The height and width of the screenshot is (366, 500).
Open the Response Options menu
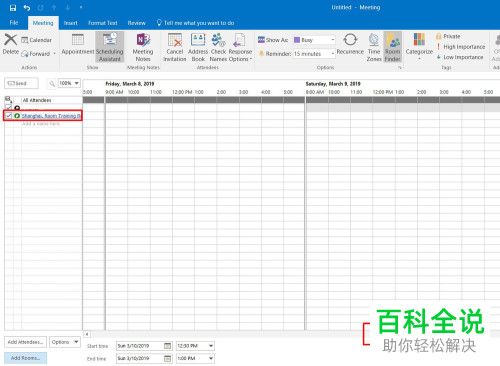240,47
